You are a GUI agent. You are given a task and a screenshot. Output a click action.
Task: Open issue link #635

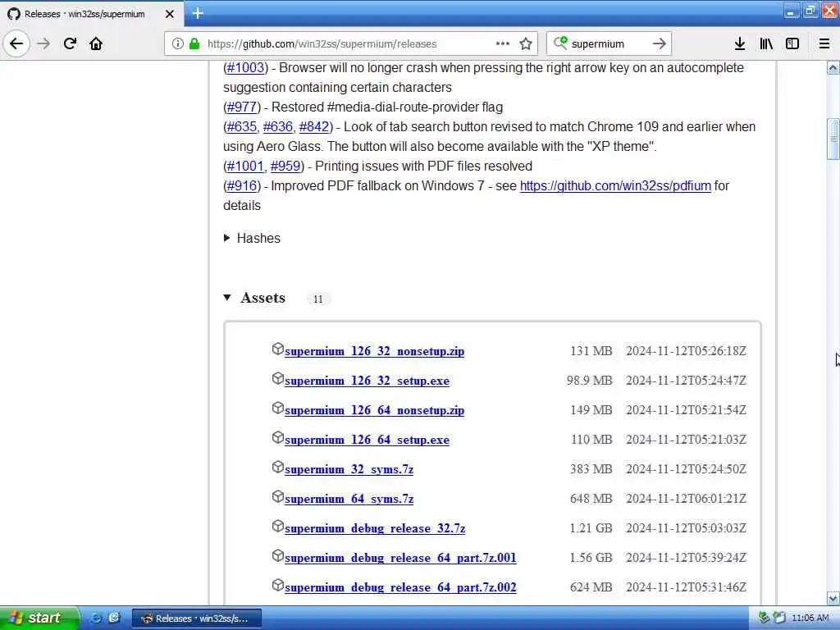[242, 126]
